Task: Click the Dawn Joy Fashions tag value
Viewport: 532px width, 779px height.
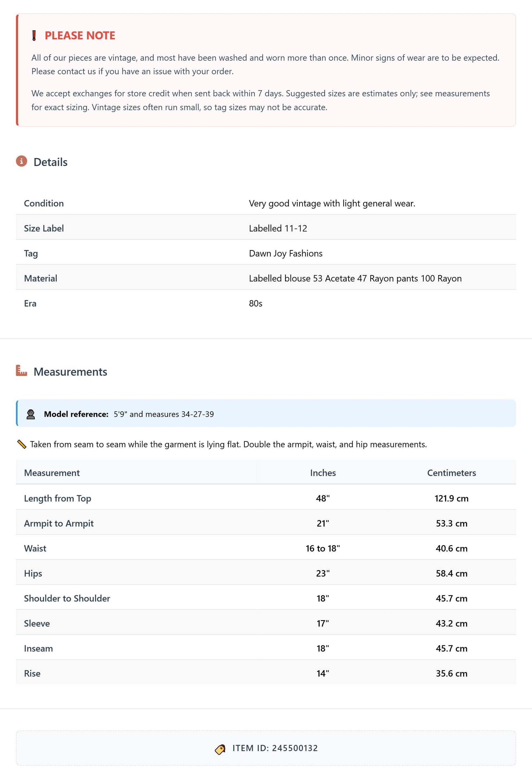Action: click(286, 253)
